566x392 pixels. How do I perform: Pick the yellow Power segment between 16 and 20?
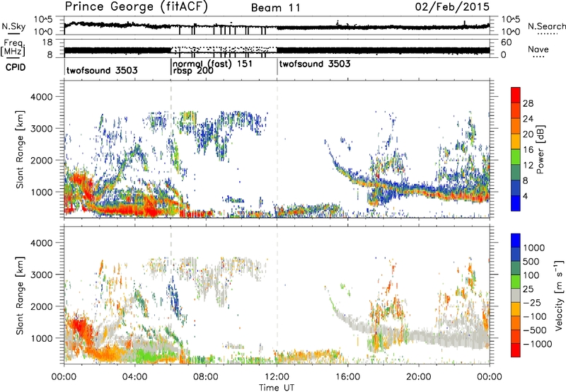(x=516, y=142)
